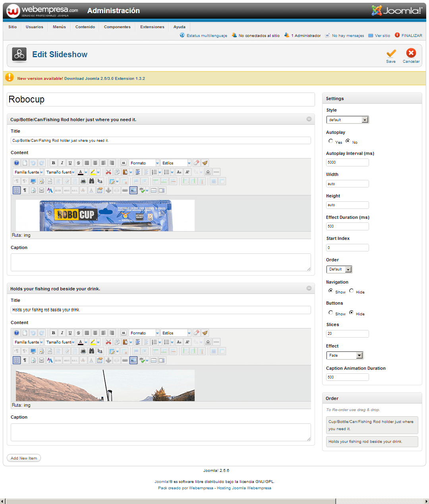Click the binoculars Find icon in Holds your fishing rod editor
The width and height of the screenshot is (429, 504).
click(x=91, y=351)
